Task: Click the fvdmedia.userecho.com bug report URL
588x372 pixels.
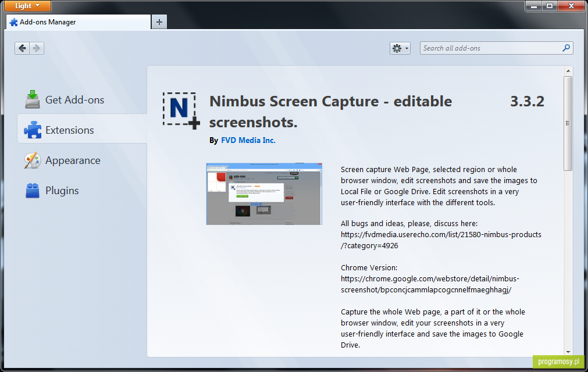Action: pos(441,240)
